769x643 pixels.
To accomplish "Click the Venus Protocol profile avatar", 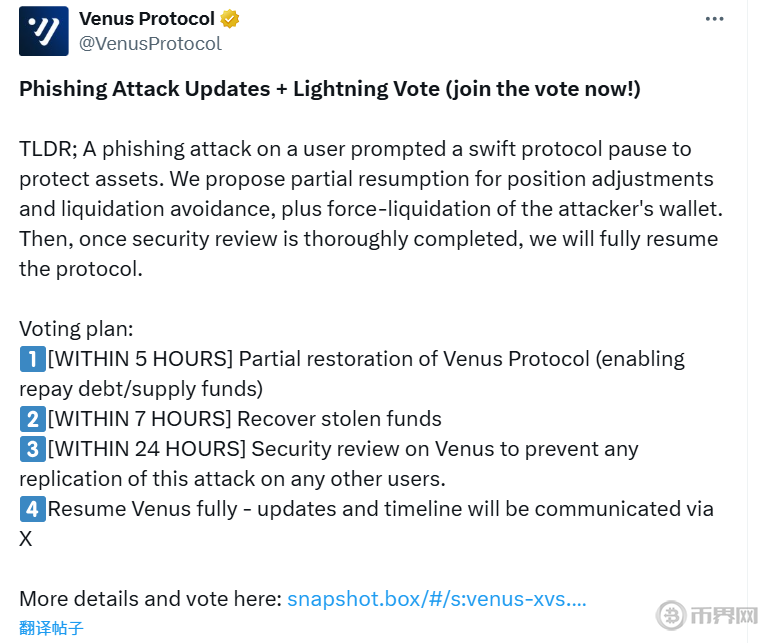I will 44,31.
